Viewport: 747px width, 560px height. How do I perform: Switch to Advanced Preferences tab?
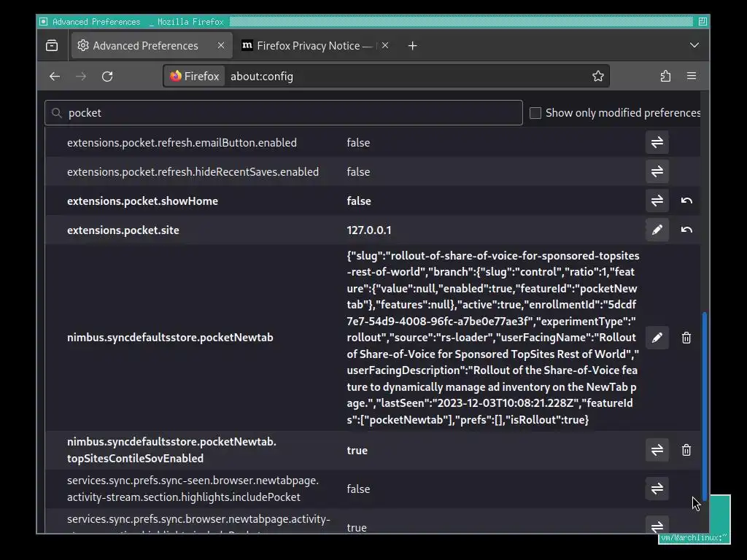(152, 46)
